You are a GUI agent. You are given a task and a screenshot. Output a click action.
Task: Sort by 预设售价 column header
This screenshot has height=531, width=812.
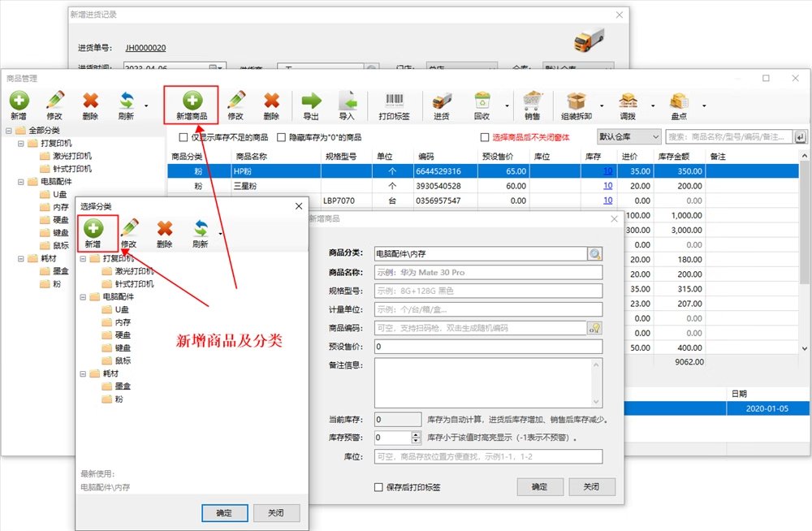coord(497,157)
